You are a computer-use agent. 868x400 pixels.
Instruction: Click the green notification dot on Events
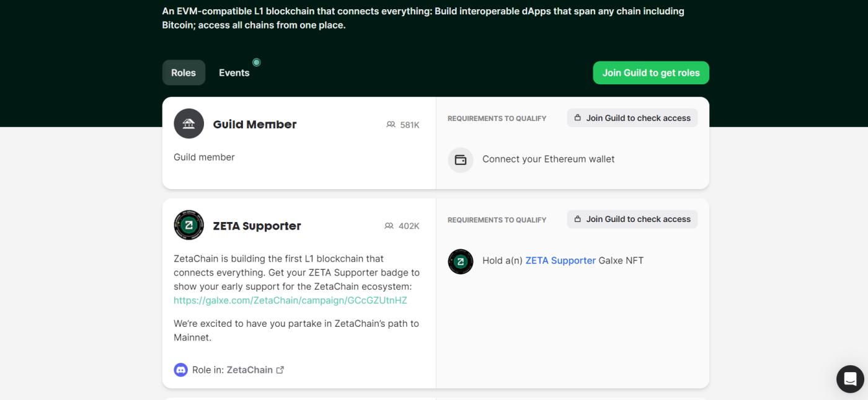coord(257,62)
